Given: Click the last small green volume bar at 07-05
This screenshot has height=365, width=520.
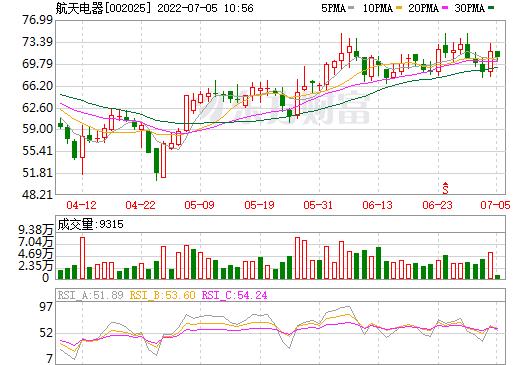Looking at the screenshot, I should [498, 277].
